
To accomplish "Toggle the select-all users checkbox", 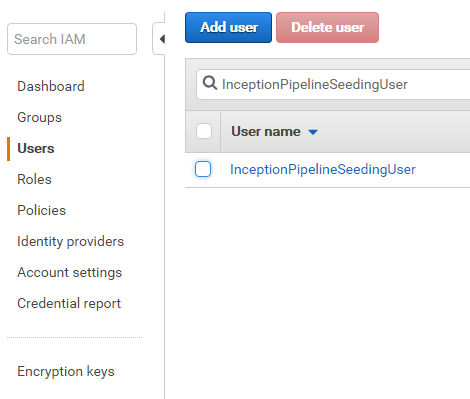I will point(204,131).
